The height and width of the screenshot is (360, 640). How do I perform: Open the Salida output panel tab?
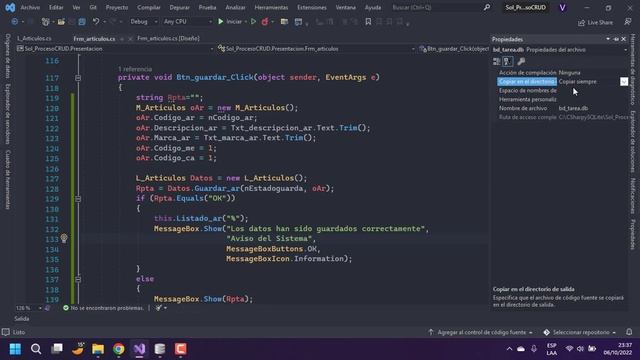[x=22, y=319]
